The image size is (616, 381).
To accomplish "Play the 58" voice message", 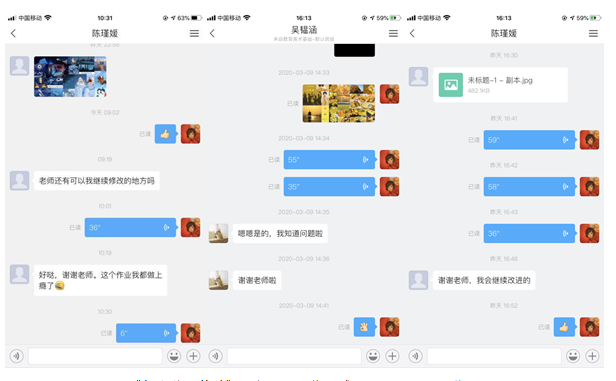I will (530, 187).
